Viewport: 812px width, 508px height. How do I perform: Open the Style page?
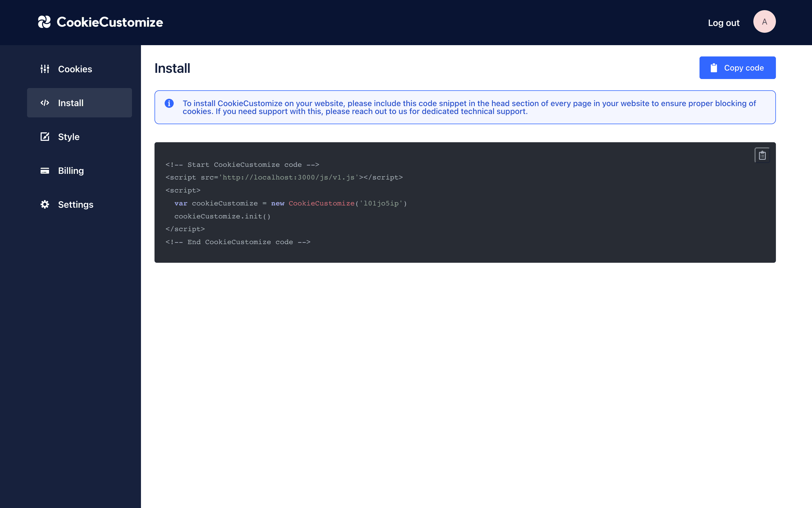[69, 137]
